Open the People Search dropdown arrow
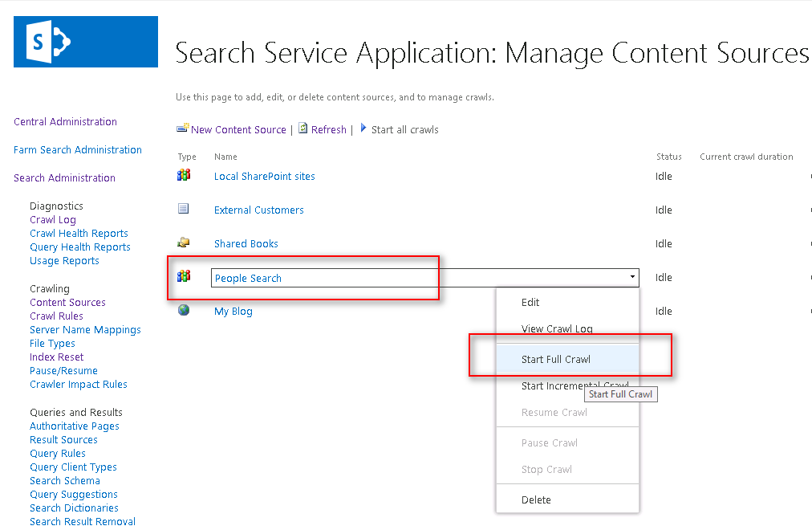Image resolution: width=812 pixels, height=530 pixels. (633, 278)
